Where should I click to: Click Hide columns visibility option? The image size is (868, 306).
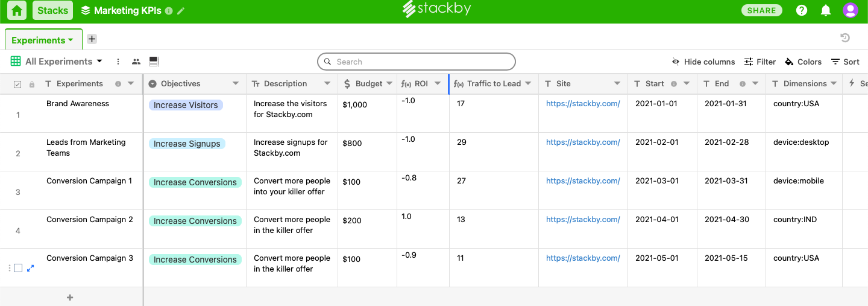(703, 62)
